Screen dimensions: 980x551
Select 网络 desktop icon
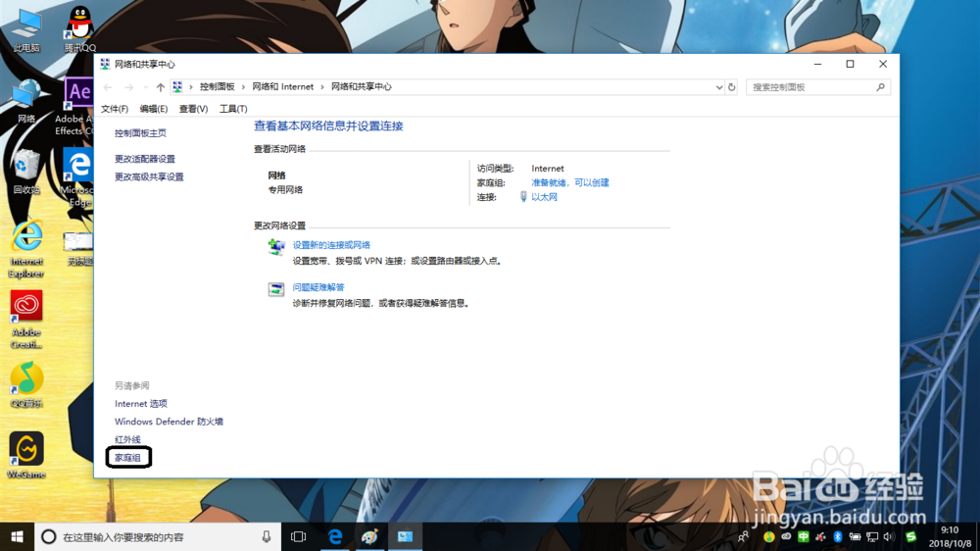pyautogui.click(x=25, y=100)
